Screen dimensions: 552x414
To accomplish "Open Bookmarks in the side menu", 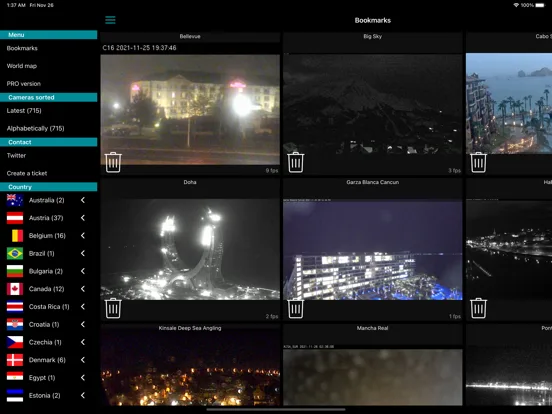I will (22, 48).
